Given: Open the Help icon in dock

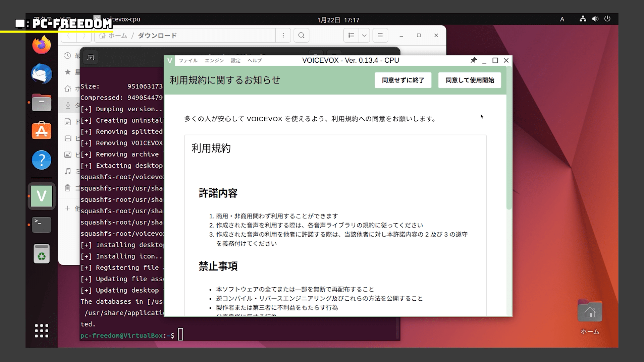Looking at the screenshot, I should click(42, 160).
